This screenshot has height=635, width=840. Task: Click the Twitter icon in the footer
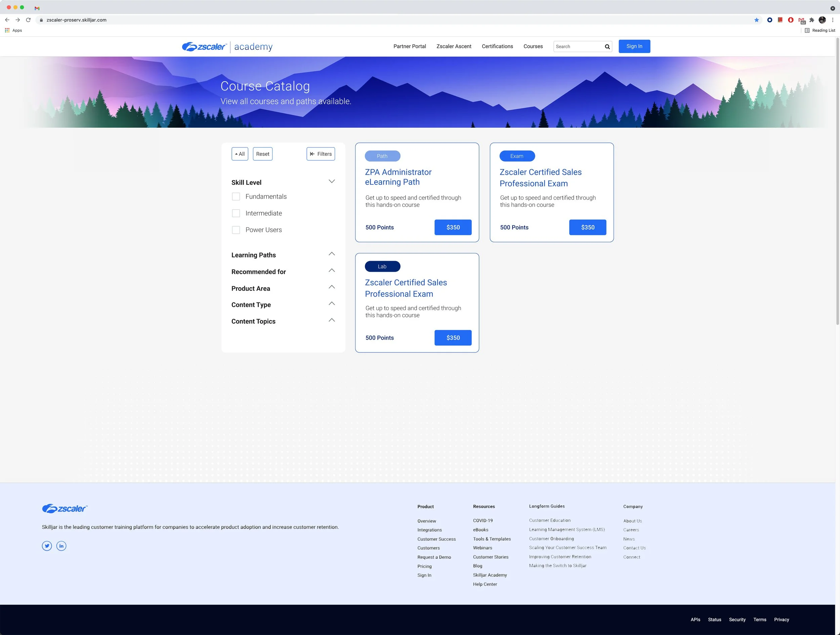47,546
